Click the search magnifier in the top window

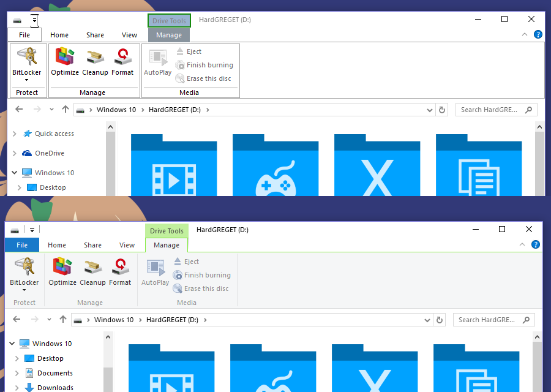pyautogui.click(x=528, y=110)
